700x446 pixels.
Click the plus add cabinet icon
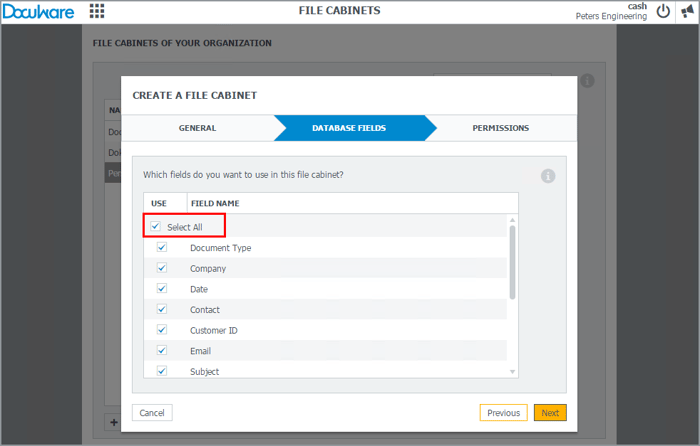pyautogui.click(x=112, y=421)
